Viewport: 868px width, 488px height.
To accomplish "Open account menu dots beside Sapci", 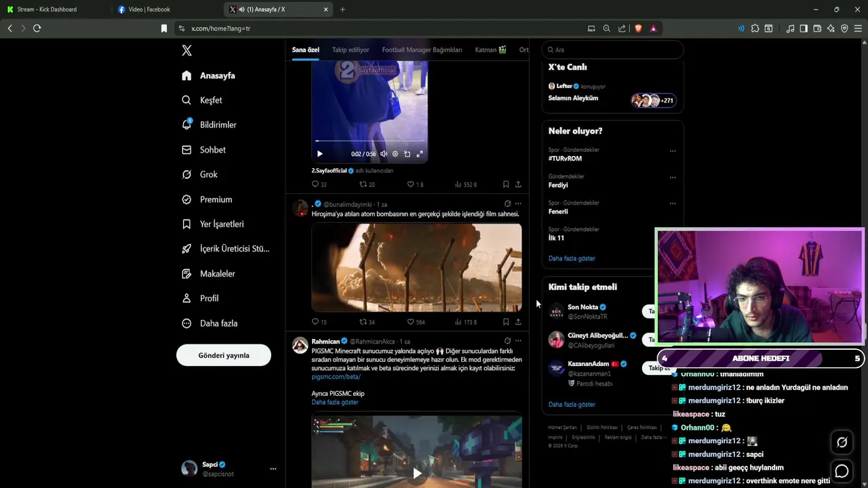I will coord(273,468).
